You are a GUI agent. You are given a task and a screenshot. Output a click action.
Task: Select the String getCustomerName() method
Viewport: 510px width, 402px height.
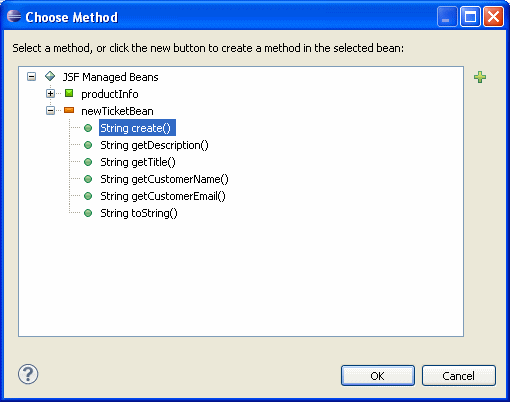click(164, 179)
